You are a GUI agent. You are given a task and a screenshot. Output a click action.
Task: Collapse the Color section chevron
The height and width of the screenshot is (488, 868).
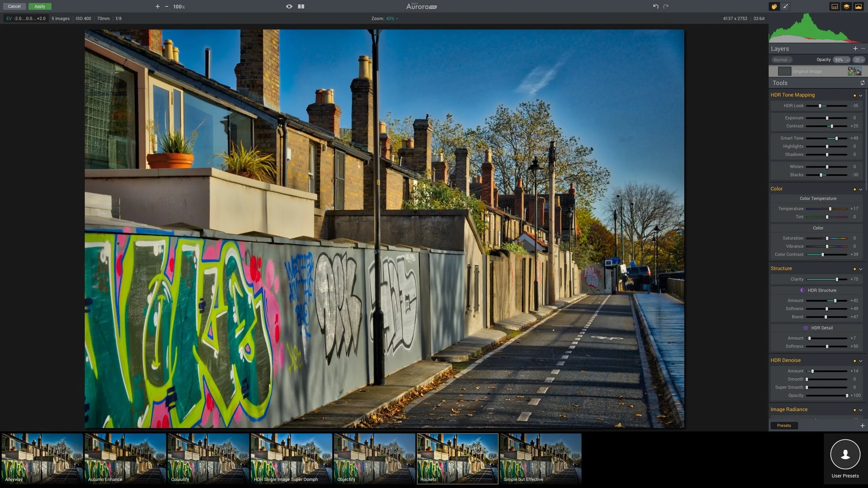point(860,190)
